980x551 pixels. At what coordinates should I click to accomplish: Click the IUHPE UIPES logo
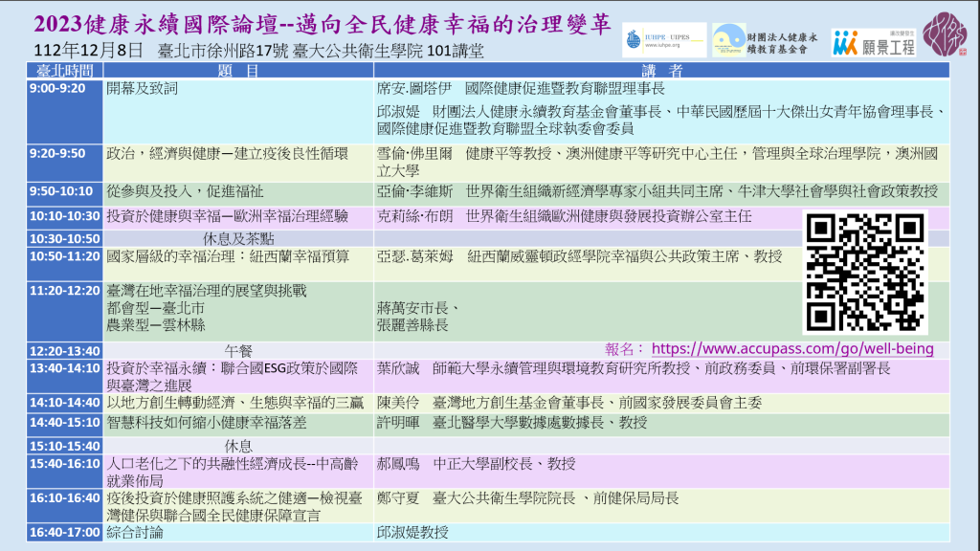[664, 40]
